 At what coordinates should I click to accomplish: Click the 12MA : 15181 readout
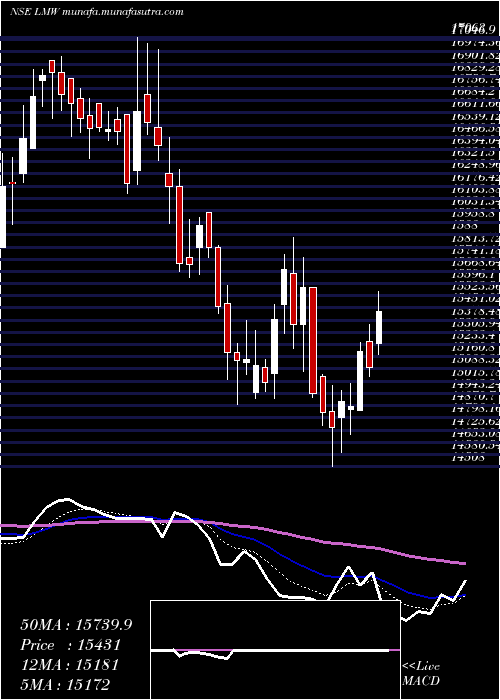point(69,665)
